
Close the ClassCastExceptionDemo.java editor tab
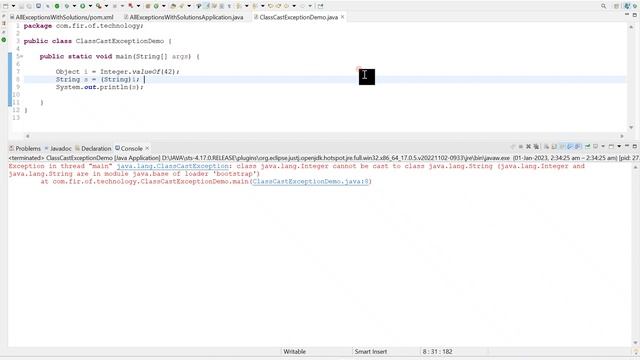[342, 17]
